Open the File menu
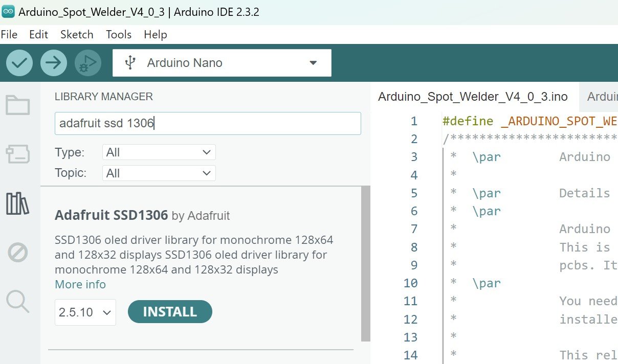 coord(9,34)
